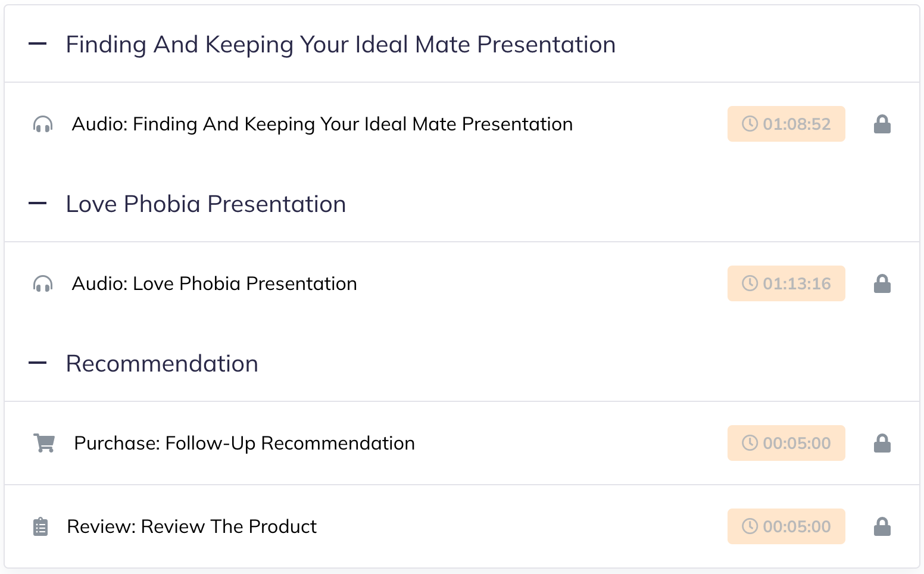Click the 01:13:16 duration badge
This screenshot has width=924, height=574.
pyautogui.click(x=786, y=283)
